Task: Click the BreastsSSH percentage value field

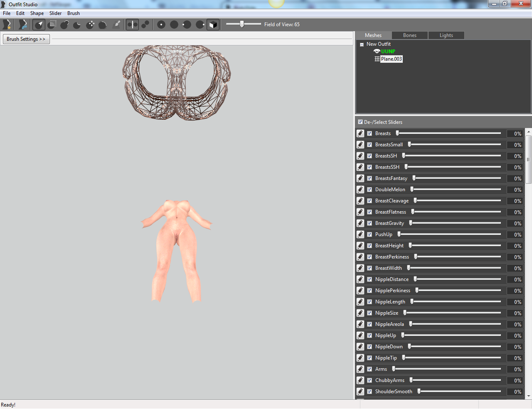Action: click(x=515, y=167)
